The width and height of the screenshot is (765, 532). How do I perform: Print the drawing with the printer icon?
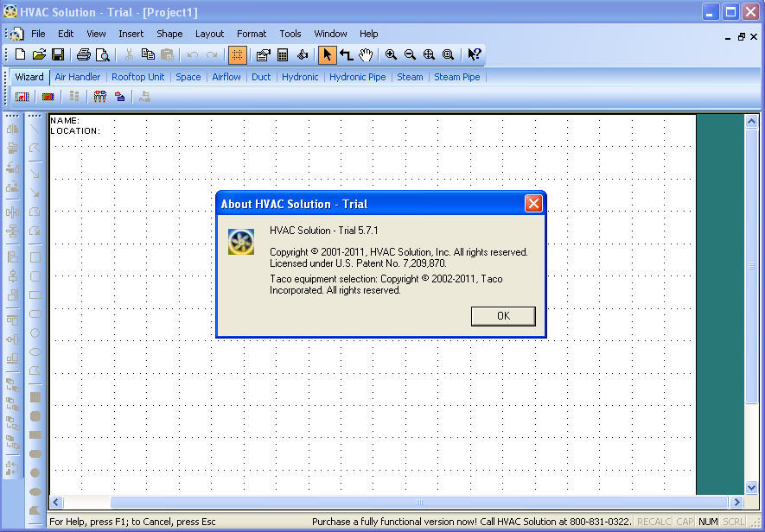click(84, 54)
